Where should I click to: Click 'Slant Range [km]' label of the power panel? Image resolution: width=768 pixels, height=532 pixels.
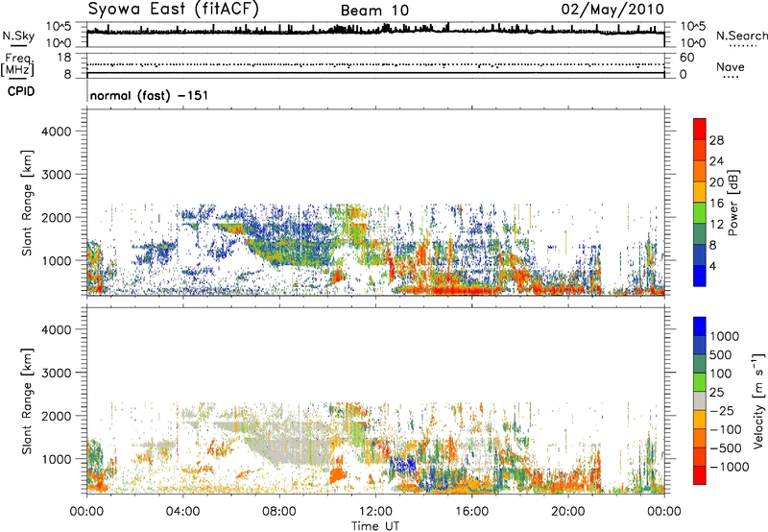tap(27, 203)
